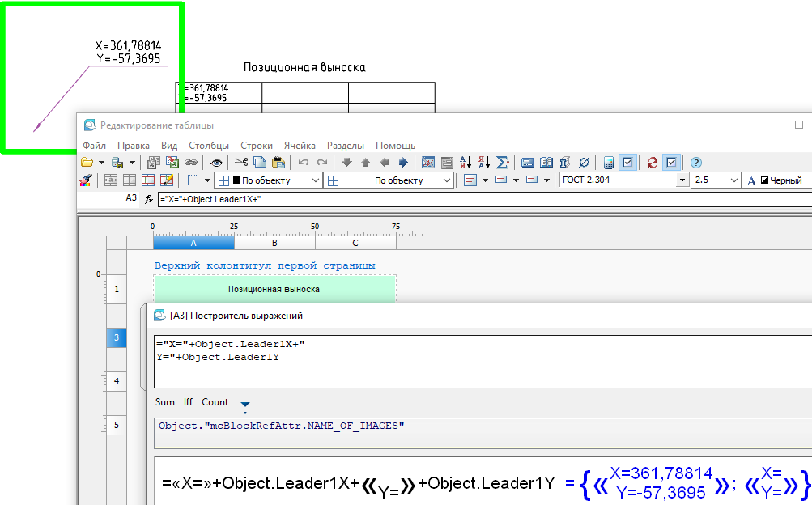The image size is (812, 505).
Task: Click the diameter symbol icon
Action: coord(585,163)
